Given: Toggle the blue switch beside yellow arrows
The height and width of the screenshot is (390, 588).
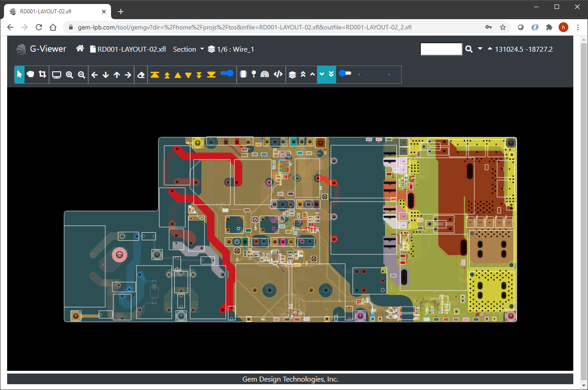Looking at the screenshot, I should [x=227, y=74].
